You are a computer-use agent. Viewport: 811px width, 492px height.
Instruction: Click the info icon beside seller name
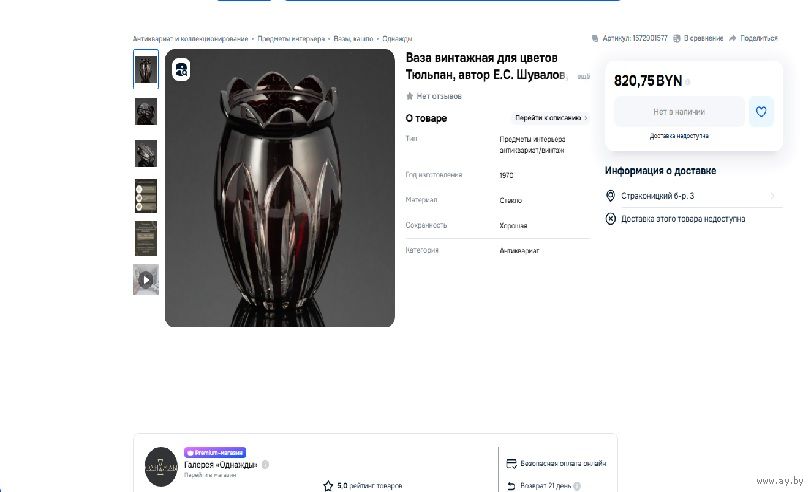pyautogui.click(x=266, y=465)
